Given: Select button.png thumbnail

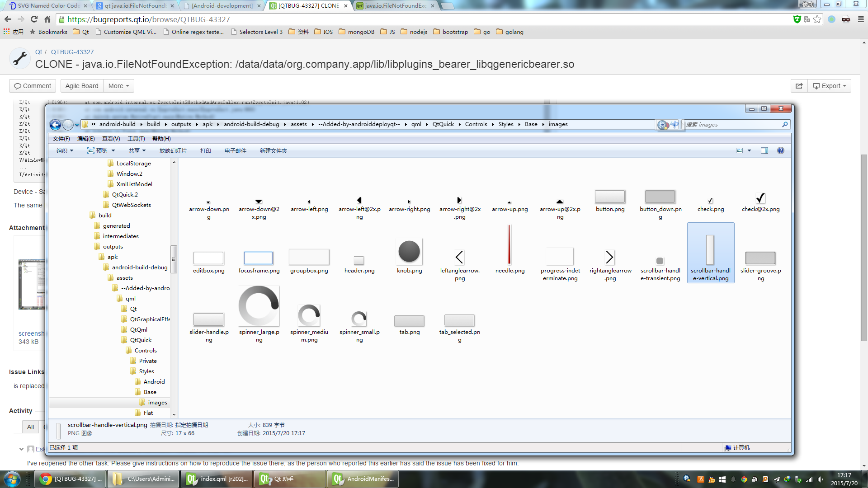Looking at the screenshot, I should coord(610,197).
